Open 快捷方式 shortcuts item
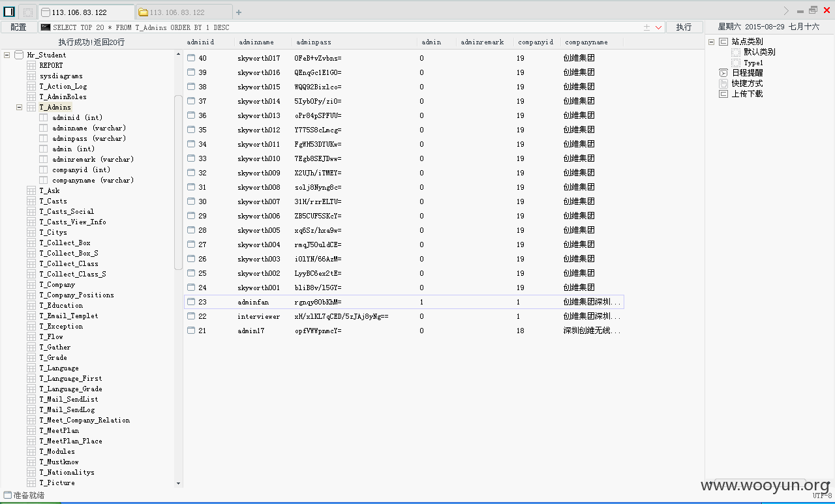This screenshot has width=835, height=504. click(747, 83)
